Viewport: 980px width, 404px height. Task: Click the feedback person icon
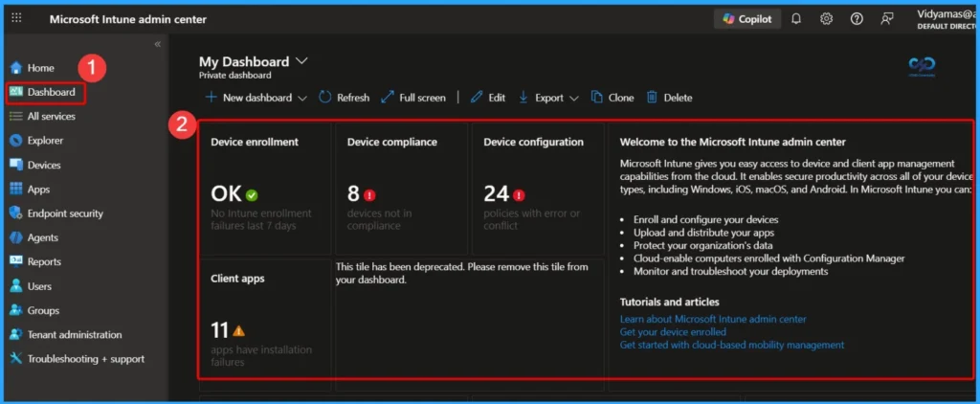[x=887, y=19]
